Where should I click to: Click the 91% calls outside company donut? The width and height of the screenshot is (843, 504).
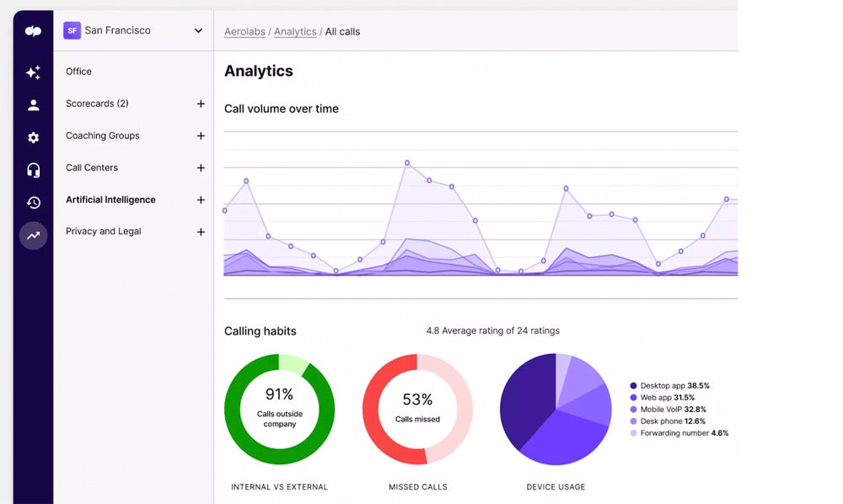coord(279,409)
